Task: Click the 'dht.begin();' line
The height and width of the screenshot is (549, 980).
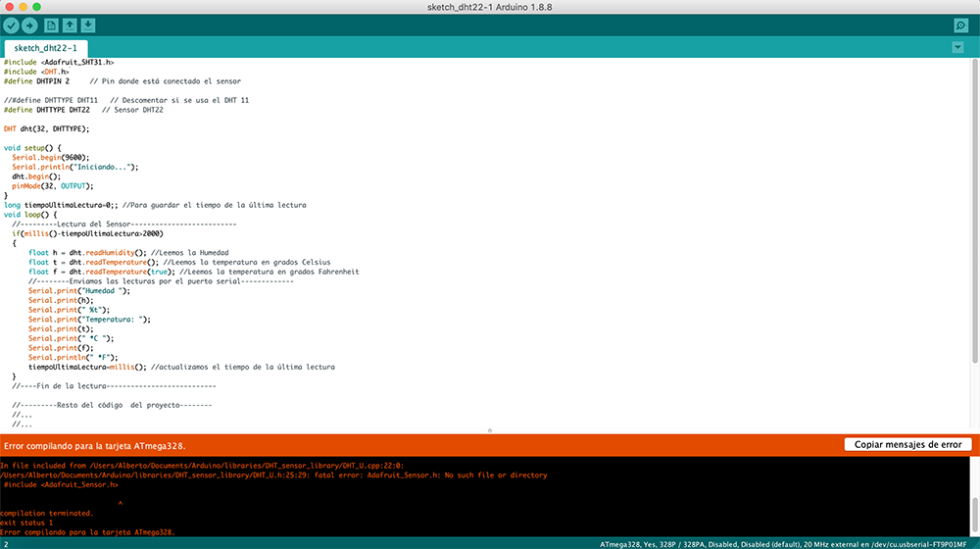Action: coord(36,176)
